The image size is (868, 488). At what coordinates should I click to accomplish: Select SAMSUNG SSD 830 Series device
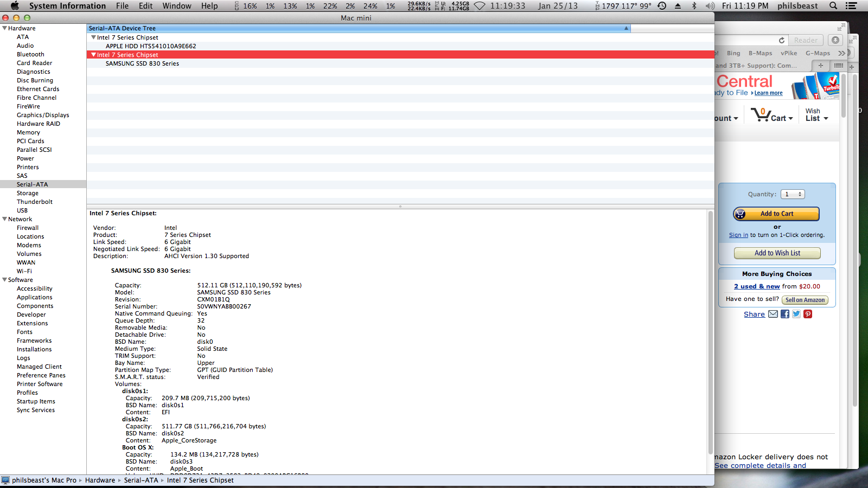click(142, 63)
